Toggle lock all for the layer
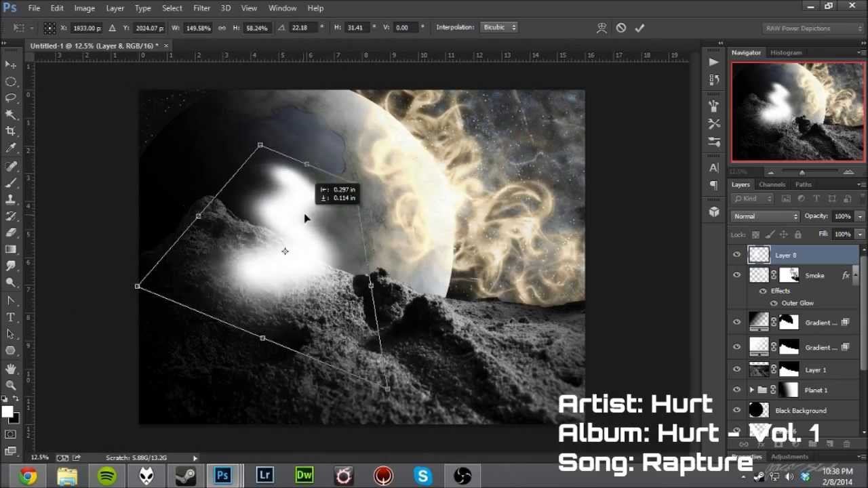This screenshot has width=868, height=488. (x=797, y=235)
